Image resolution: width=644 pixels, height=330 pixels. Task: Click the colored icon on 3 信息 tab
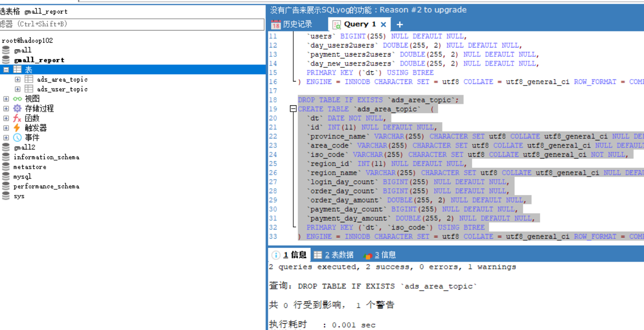point(368,255)
